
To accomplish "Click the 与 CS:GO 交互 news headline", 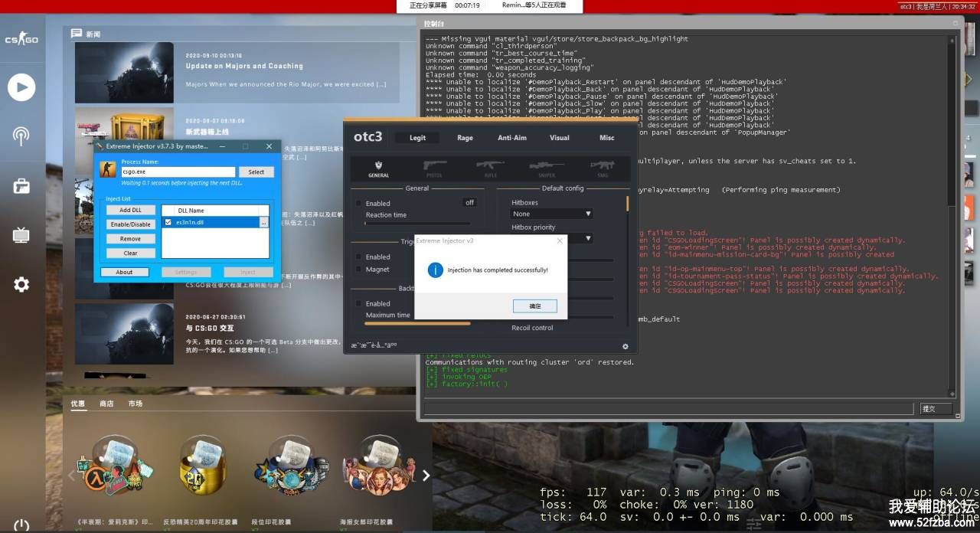I will click(x=211, y=328).
